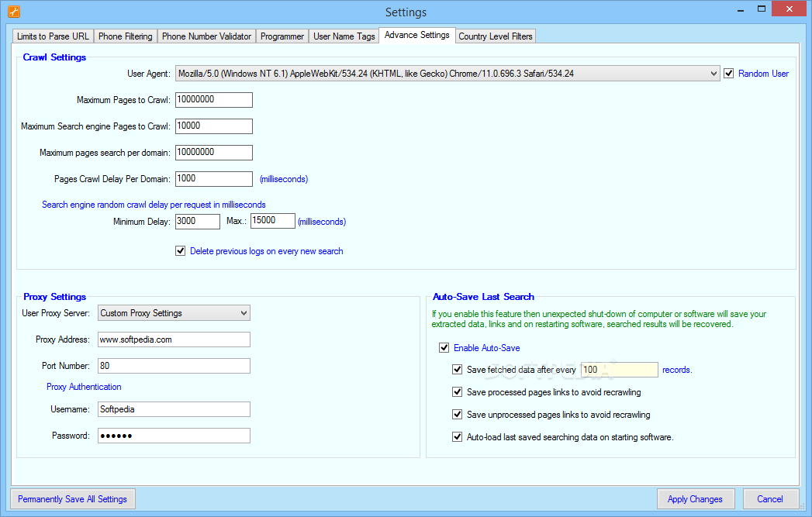Open the Phone Number Validator tab

pyautogui.click(x=206, y=36)
